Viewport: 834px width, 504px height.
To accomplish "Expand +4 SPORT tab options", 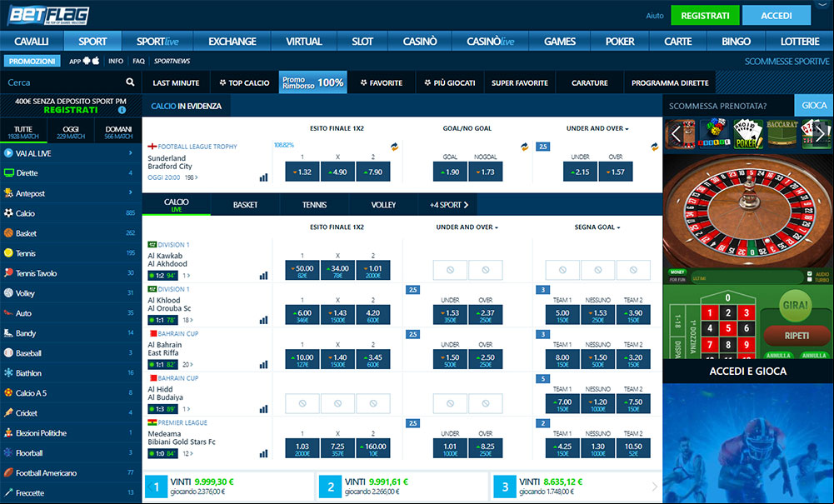I will click(x=449, y=205).
